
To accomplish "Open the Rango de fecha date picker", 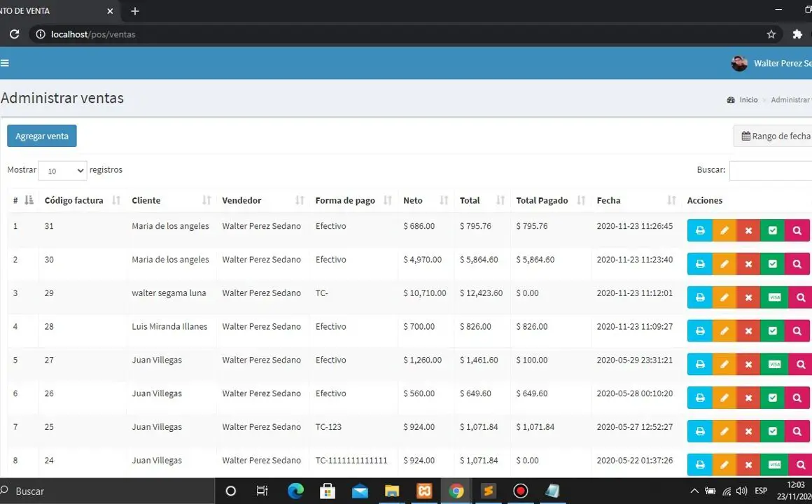I will click(x=775, y=136).
